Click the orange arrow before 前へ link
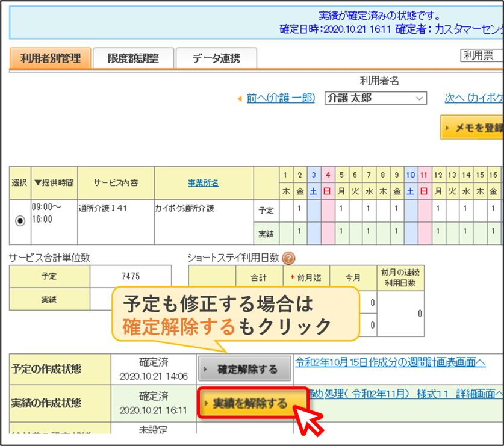504x446 pixels. (240, 99)
